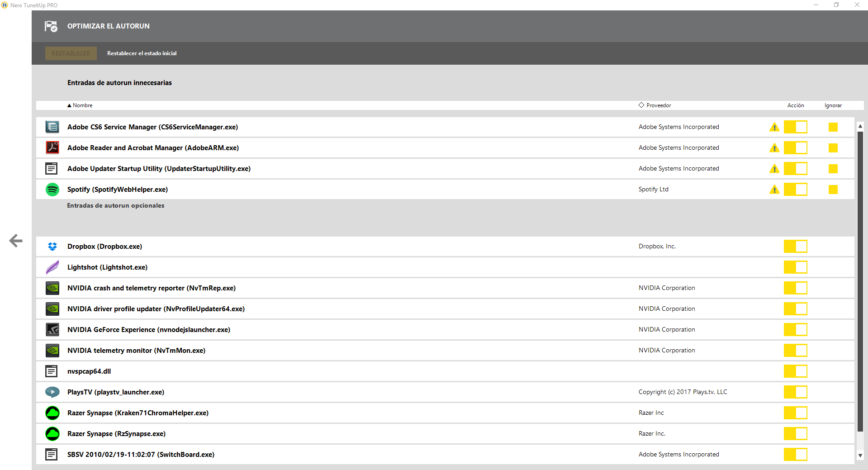Go back using the left arrow icon
The height and width of the screenshot is (470, 868).
(x=16, y=241)
